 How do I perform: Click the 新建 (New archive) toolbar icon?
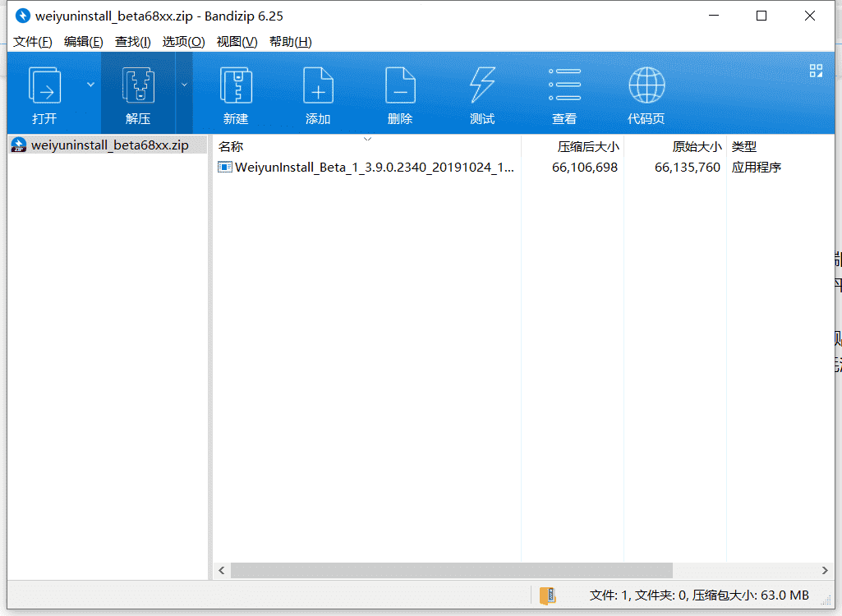click(236, 85)
